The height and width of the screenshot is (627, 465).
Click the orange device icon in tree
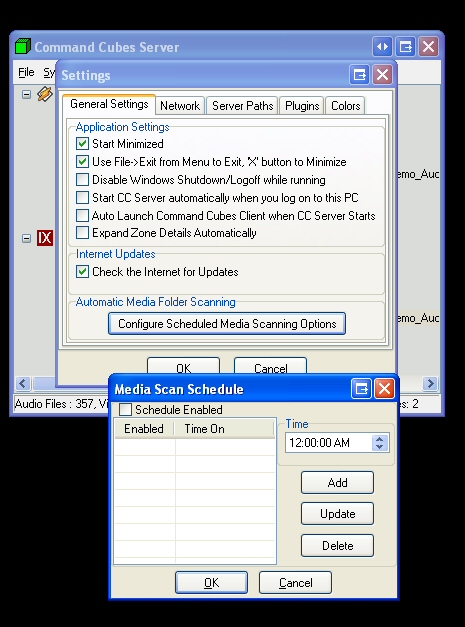tap(45, 94)
